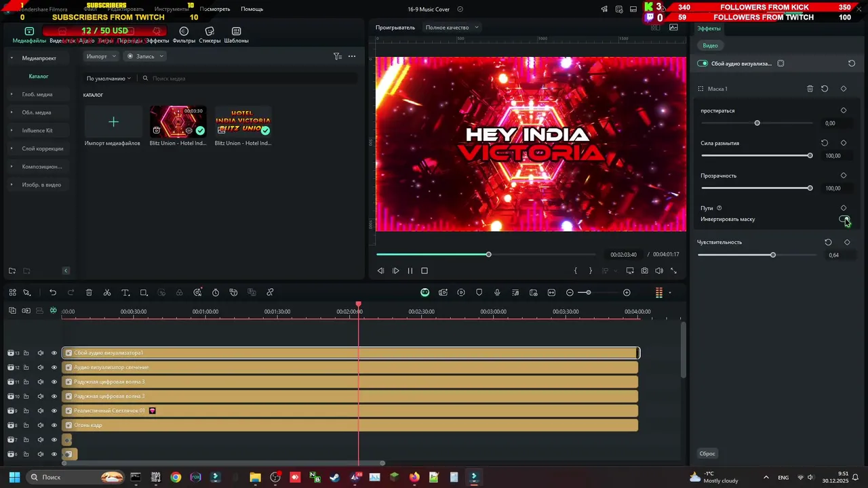Image resolution: width=868 pixels, height=488 pixels.
Task: Open the Помощь menu
Action: tap(252, 9)
